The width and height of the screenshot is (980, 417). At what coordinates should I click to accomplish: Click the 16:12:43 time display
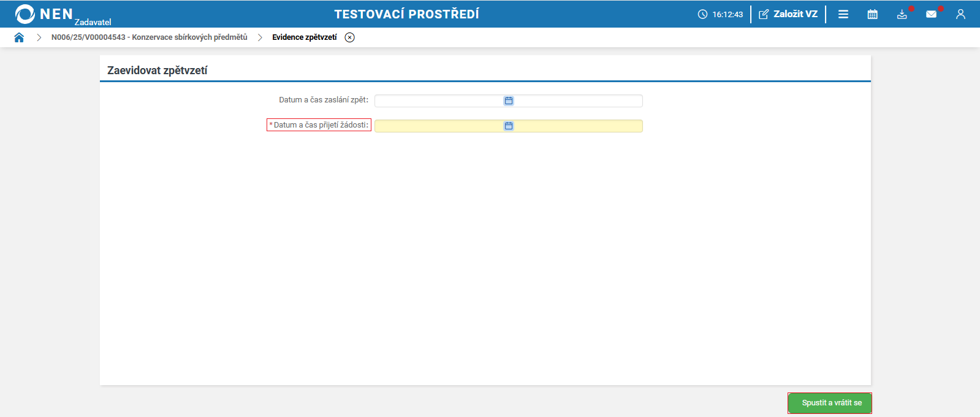coord(727,14)
